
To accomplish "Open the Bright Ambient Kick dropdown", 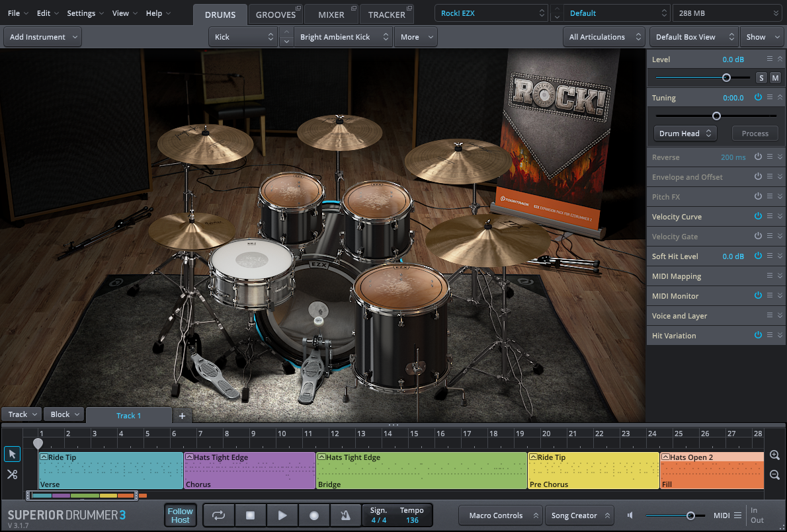I will (x=343, y=37).
